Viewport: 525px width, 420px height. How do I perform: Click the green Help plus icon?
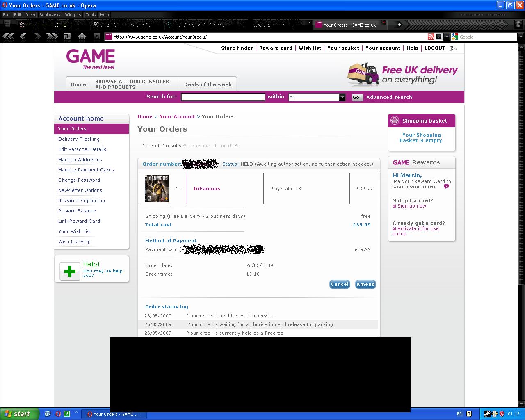[70, 271]
